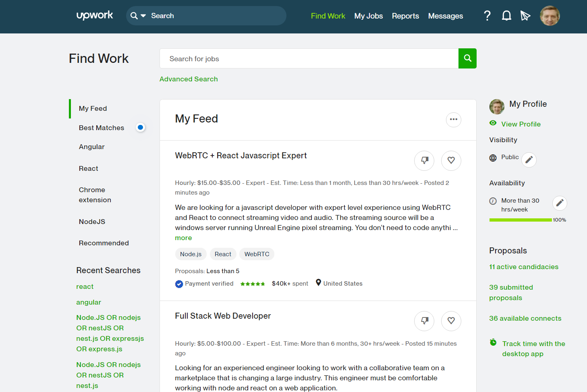
Task: Expand the WebRTC job description with 'more'
Action: [183, 238]
